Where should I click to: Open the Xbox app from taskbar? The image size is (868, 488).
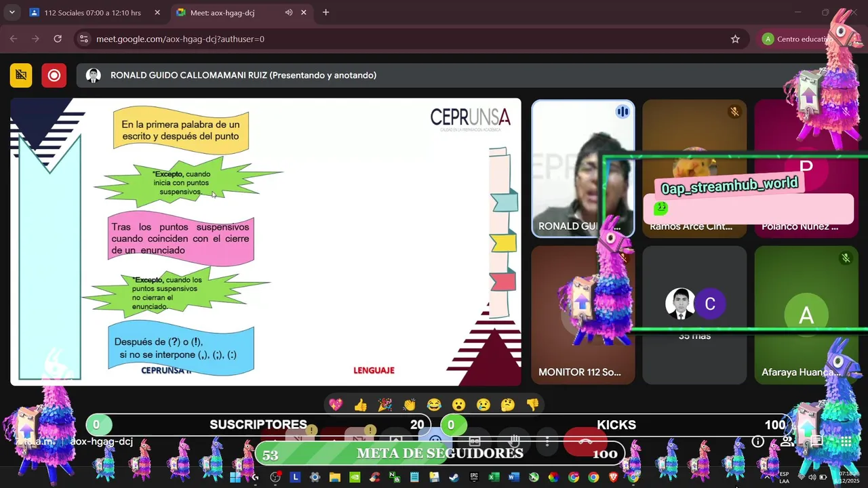click(x=534, y=477)
